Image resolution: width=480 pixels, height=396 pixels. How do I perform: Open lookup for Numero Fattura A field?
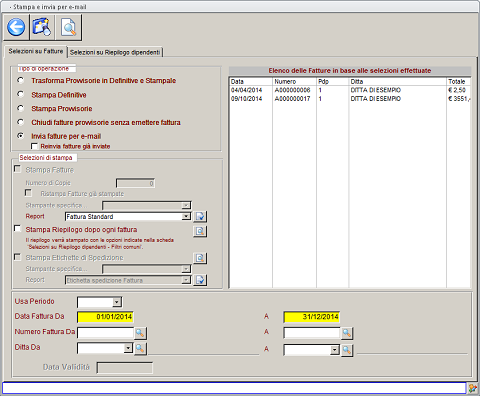pos(347,333)
